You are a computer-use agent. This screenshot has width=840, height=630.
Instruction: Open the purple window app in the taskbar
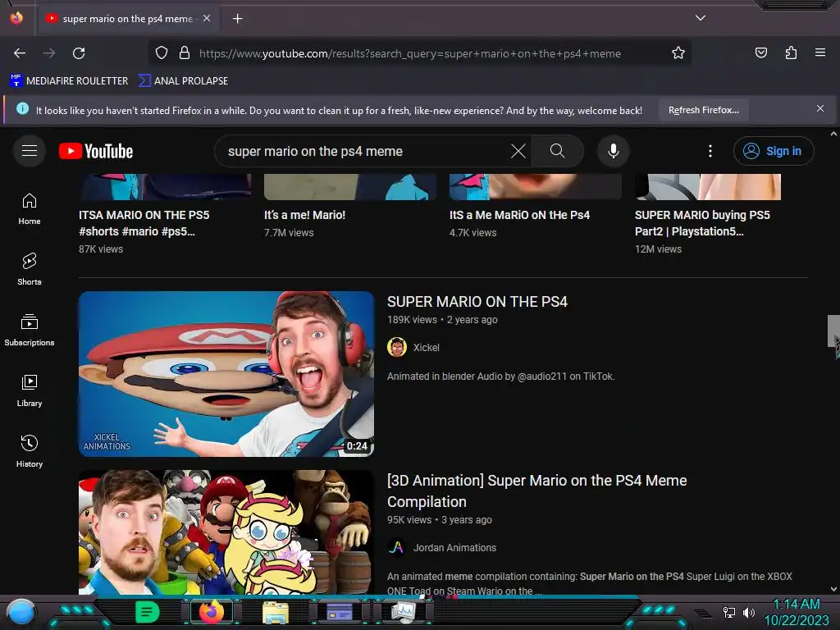[339, 612]
